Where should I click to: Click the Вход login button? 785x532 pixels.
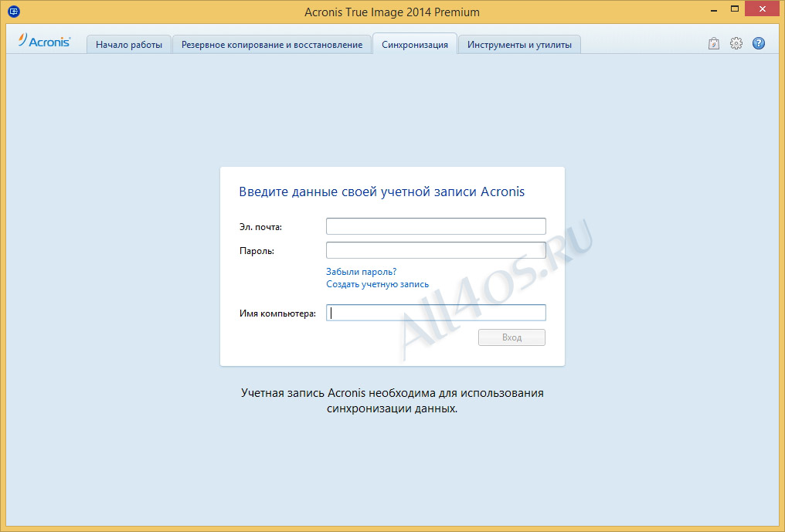[511, 337]
